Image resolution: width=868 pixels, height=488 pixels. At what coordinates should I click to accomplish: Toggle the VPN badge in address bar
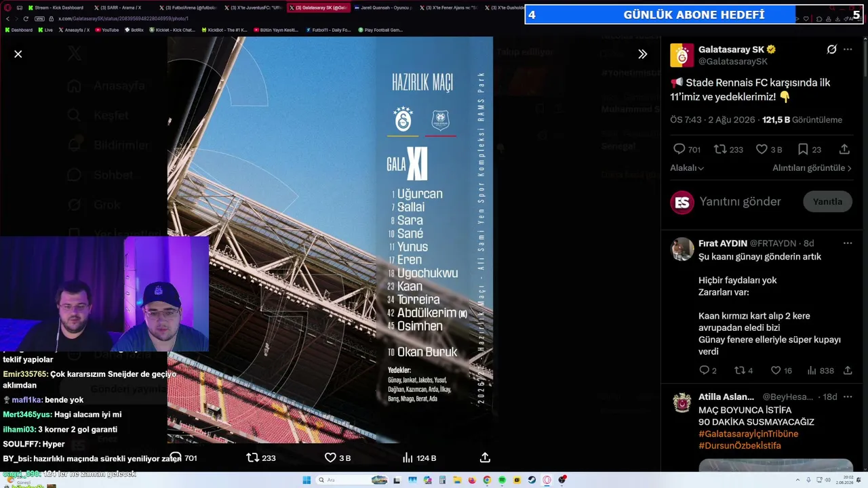(x=39, y=19)
